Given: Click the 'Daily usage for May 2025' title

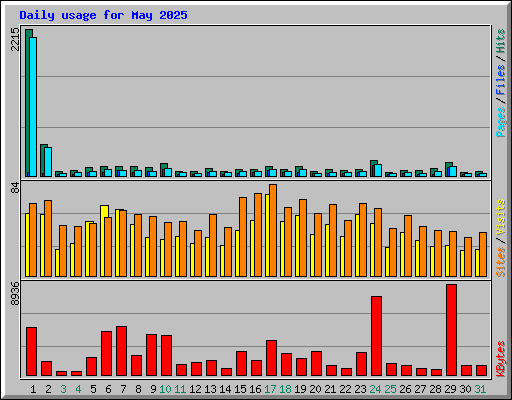Looking at the screenshot, I should click(103, 15).
